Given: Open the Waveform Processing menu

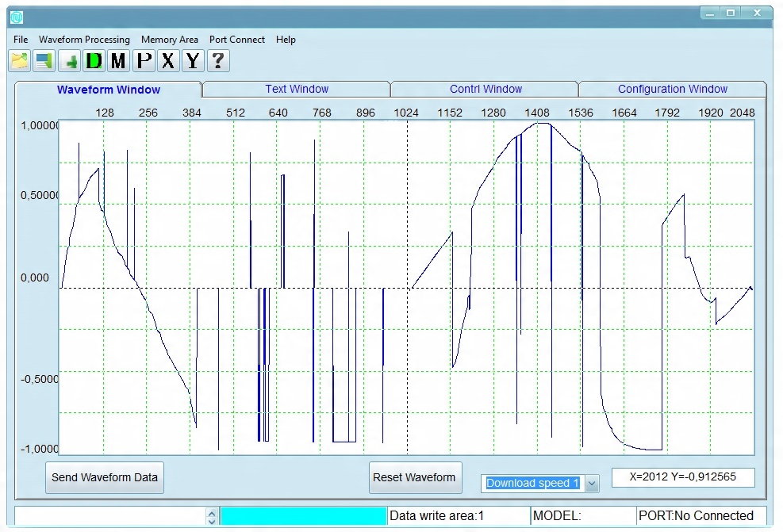Looking at the screenshot, I should [84, 40].
